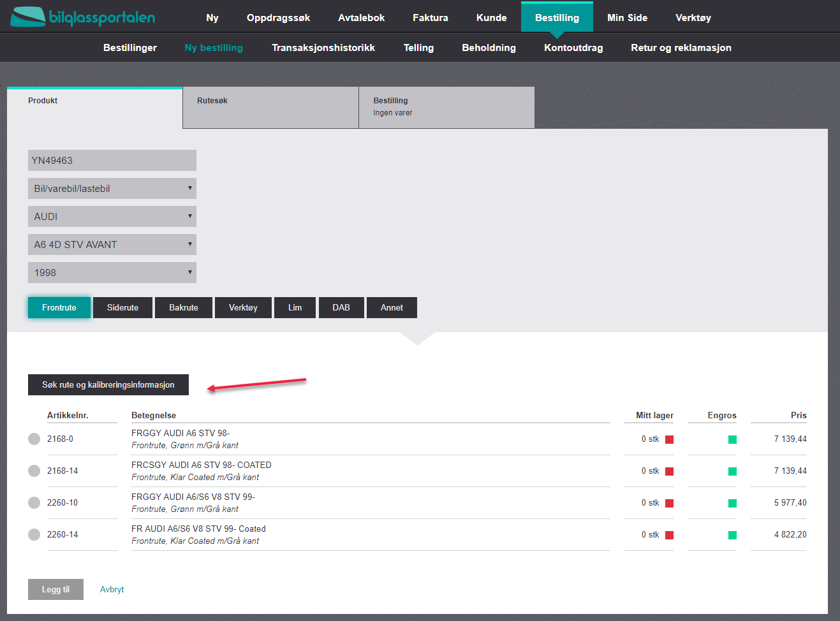
Task: Open the AUDI make dropdown
Action: (112, 217)
